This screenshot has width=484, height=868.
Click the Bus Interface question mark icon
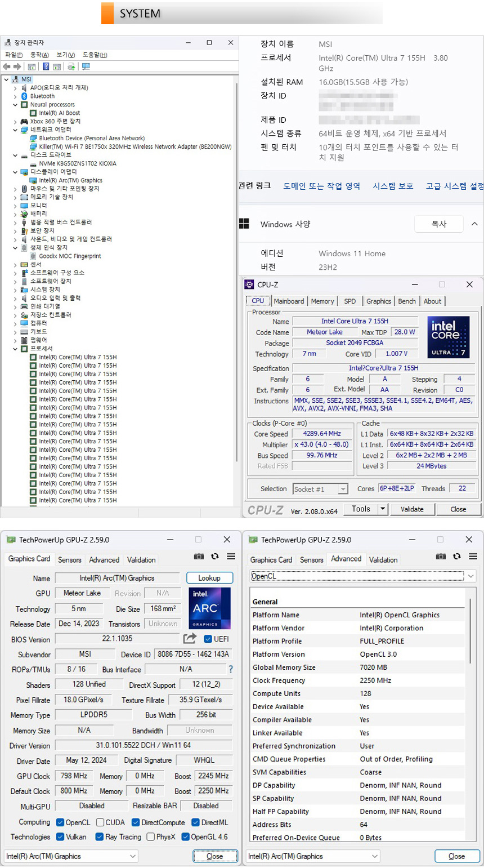click(230, 669)
